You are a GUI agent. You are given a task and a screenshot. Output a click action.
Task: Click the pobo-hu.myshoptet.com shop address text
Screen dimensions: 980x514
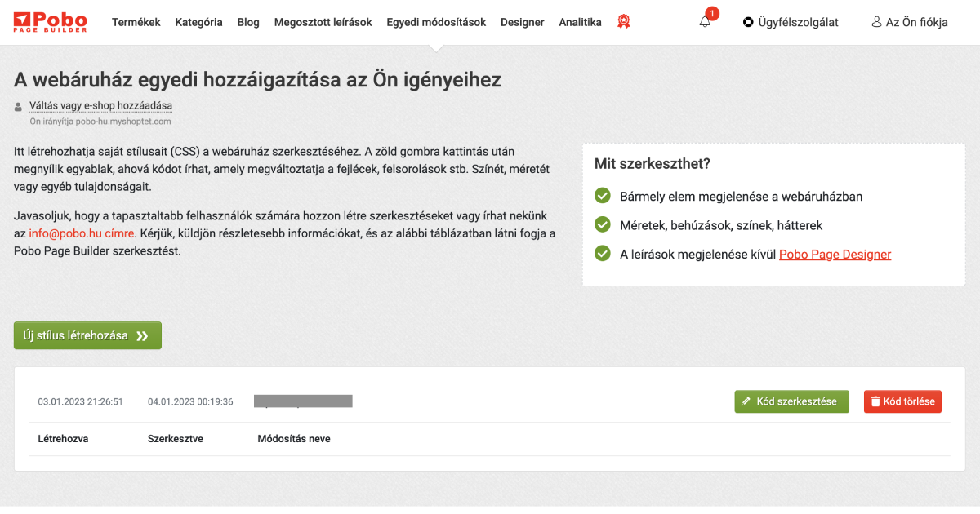point(123,122)
